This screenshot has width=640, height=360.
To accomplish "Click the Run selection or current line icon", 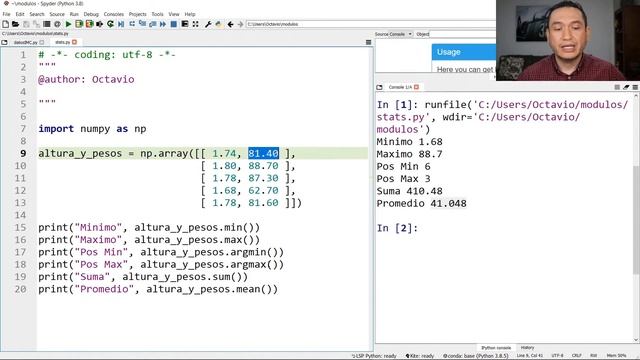I will [x=100, y=24].
